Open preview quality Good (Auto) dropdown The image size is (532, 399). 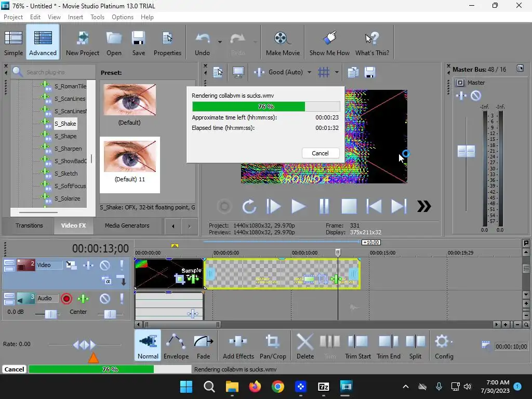(309, 72)
